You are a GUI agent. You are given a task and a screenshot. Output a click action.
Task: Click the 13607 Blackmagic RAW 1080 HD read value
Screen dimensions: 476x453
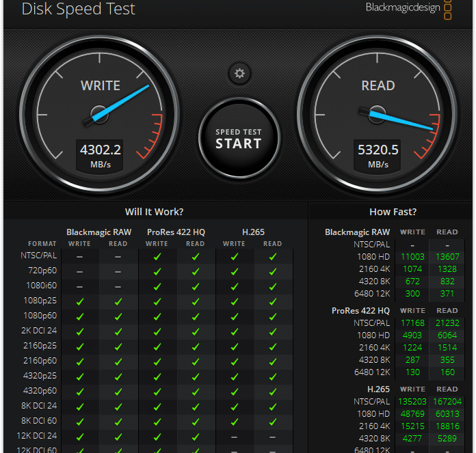[x=447, y=257]
